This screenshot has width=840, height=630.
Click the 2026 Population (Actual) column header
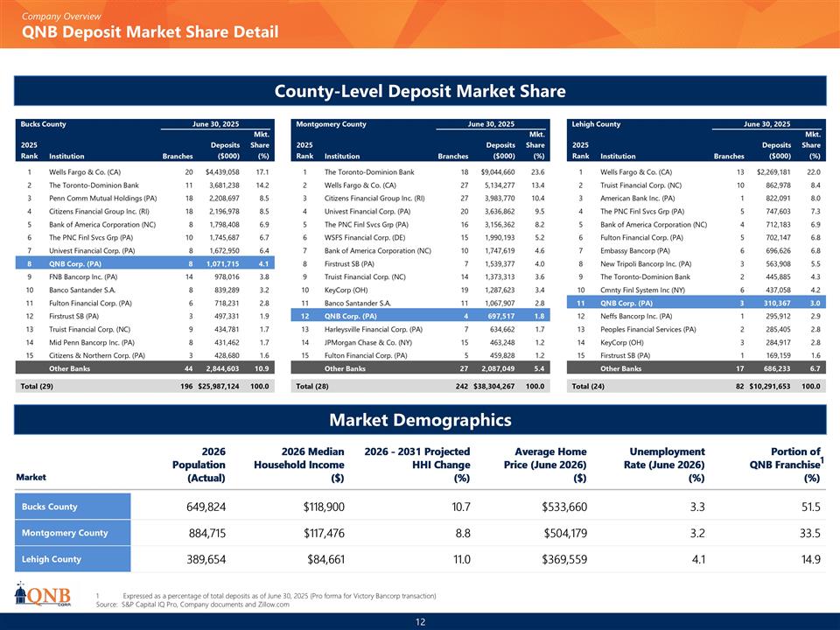199,465
